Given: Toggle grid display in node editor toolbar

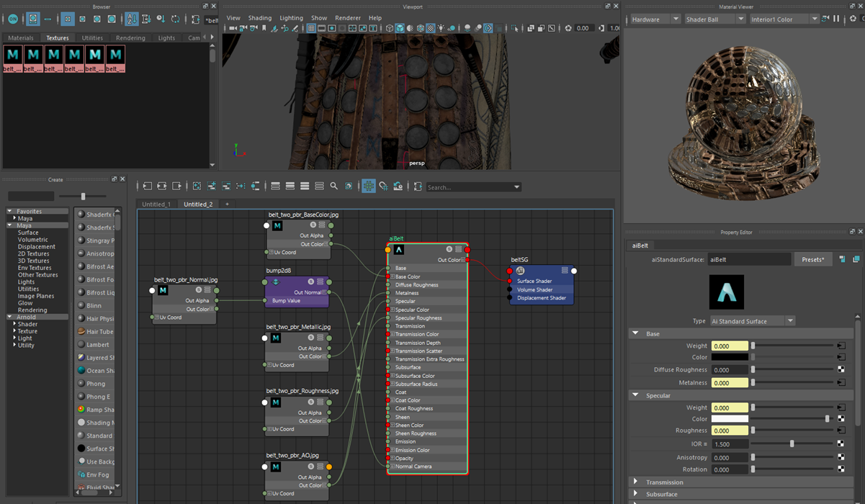Looking at the screenshot, I should [369, 186].
